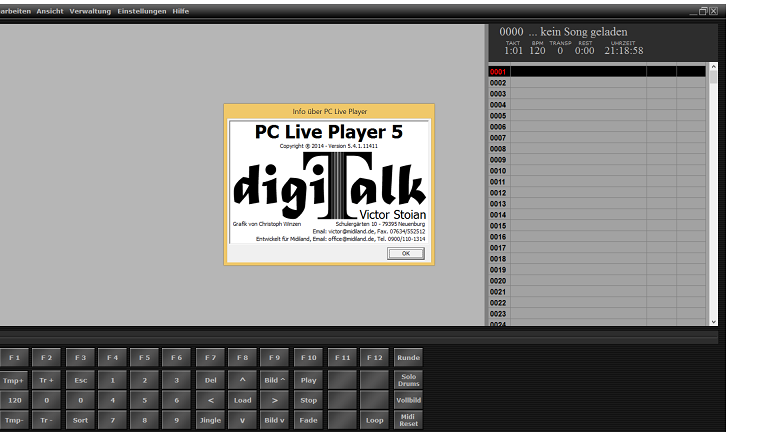This screenshot has height=432, width=768.
Task: Toggle Solo Drums
Action: pos(408,380)
